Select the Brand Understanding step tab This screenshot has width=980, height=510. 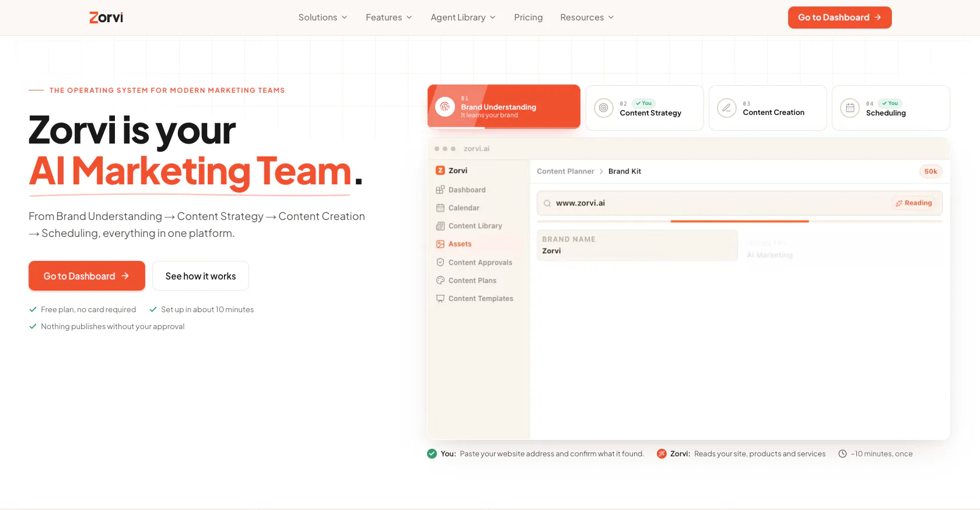pyautogui.click(x=504, y=107)
